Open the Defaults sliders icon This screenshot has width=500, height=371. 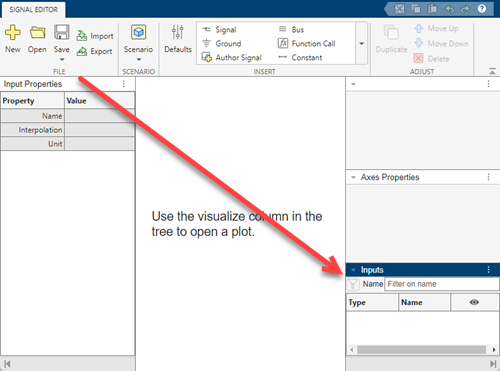(x=178, y=33)
